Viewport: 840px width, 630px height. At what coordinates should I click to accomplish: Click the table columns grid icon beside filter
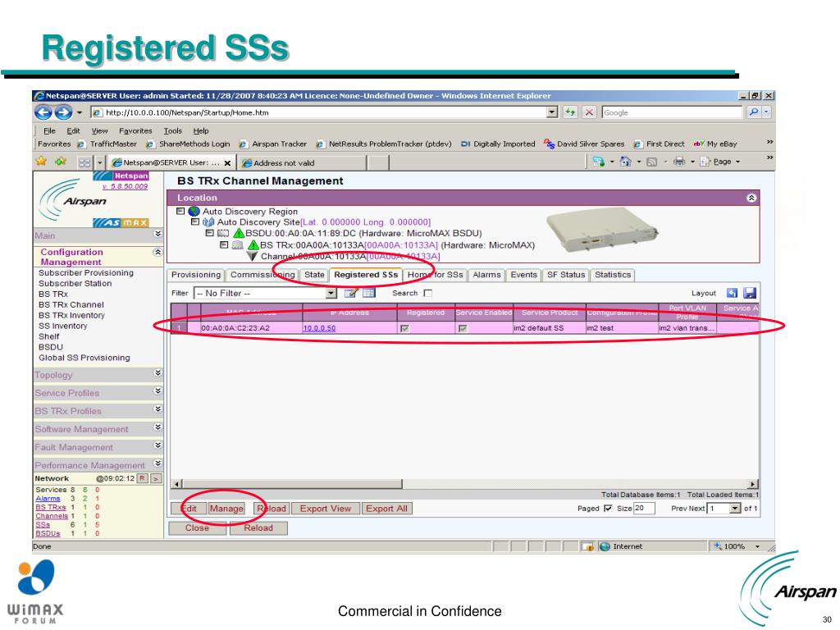(368, 293)
